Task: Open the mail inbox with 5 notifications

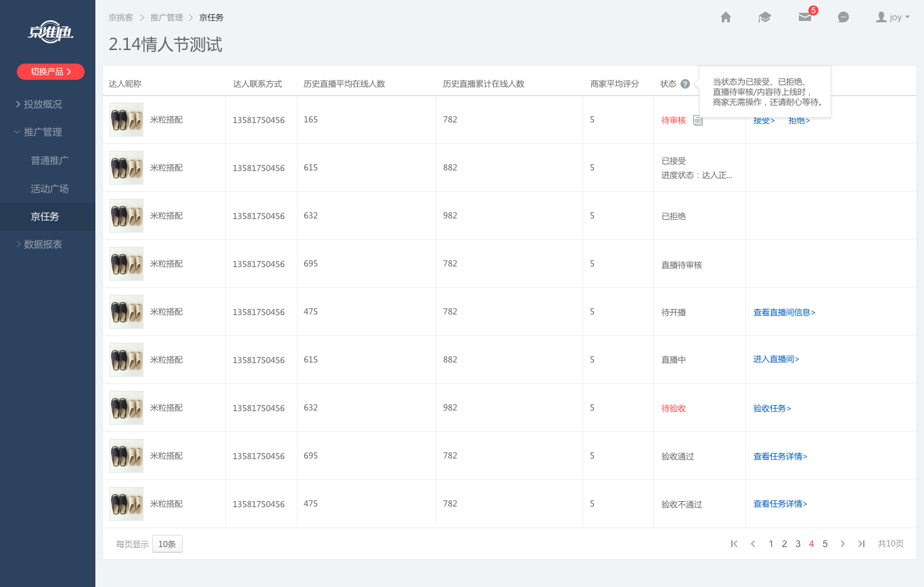Action: point(804,18)
